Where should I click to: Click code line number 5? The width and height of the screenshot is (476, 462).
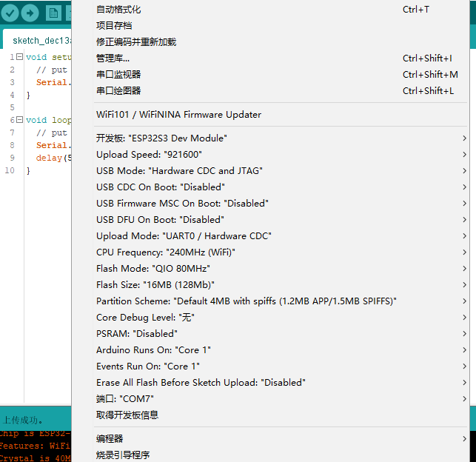tap(12, 107)
